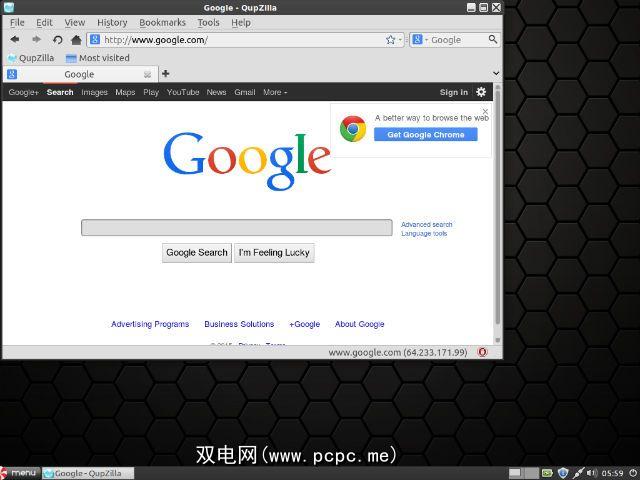Open the Help menu
The height and width of the screenshot is (480, 640).
[241, 23]
